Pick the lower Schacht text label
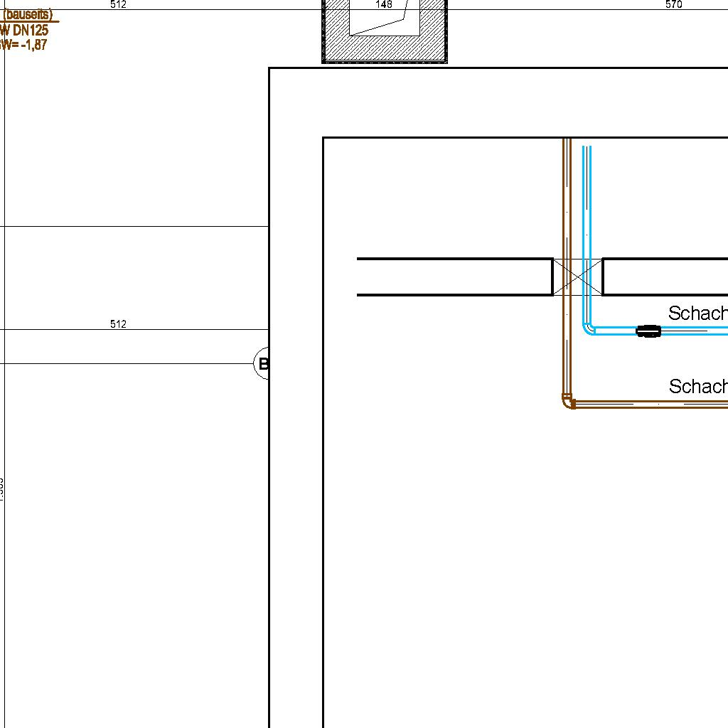This screenshot has width=728, height=728. tap(697, 387)
